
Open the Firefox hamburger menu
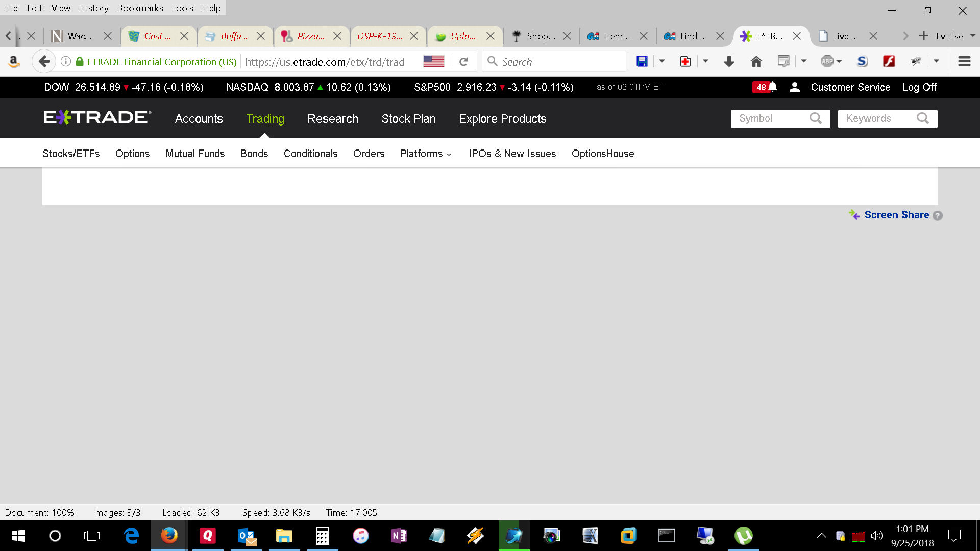coord(964,62)
